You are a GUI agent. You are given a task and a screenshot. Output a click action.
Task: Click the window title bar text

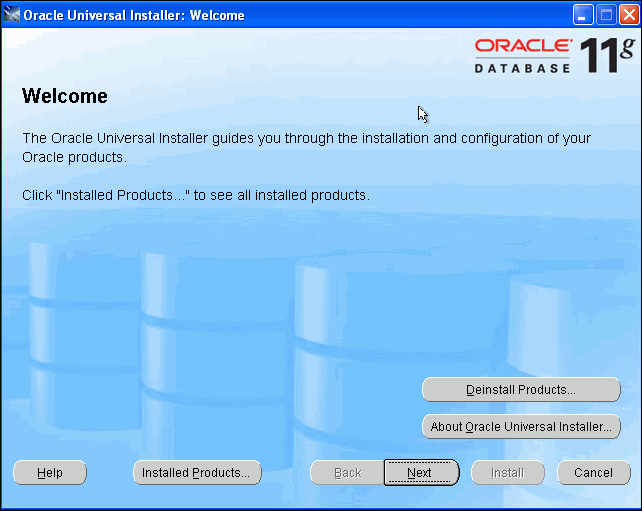(x=134, y=15)
